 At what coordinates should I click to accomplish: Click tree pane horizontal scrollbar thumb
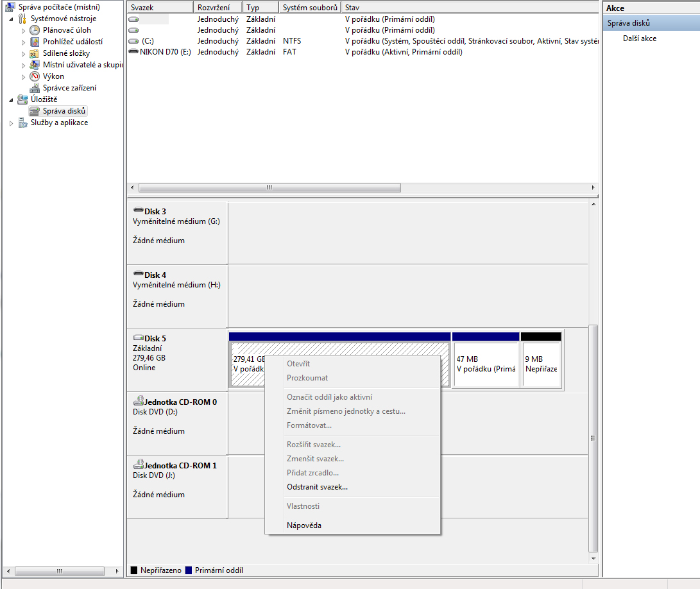point(60,571)
